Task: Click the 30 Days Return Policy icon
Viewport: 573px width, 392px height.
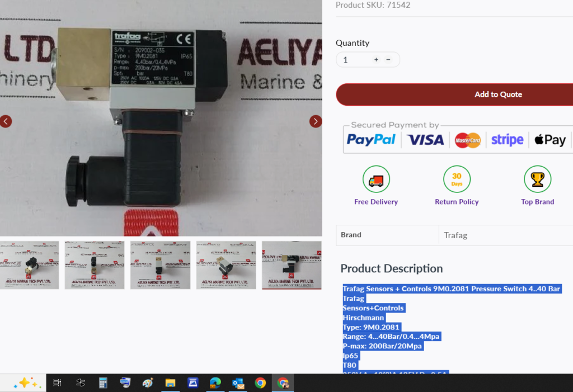Action: pos(457,180)
